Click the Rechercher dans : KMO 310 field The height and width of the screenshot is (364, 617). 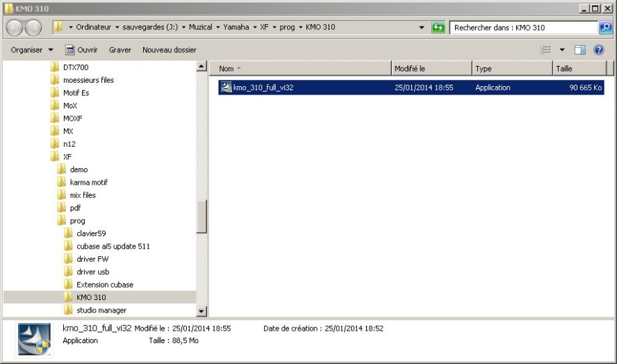coord(523,28)
